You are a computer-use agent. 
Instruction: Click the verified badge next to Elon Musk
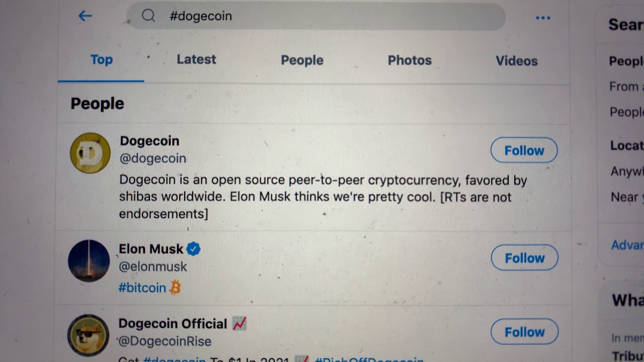[x=194, y=249]
